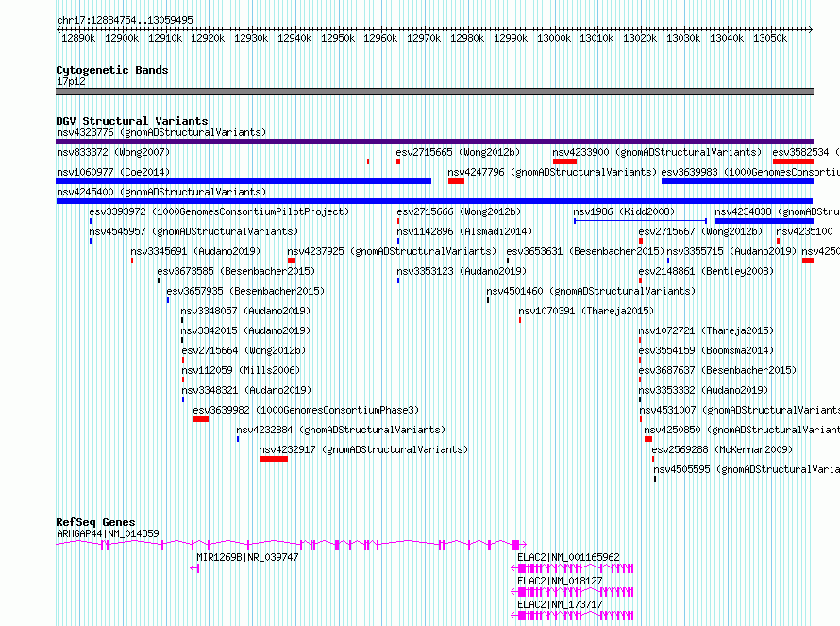Select esv2715665 (Wong2012b) variant label
Image resolution: width=840 pixels, height=626 pixels.
coord(458,152)
